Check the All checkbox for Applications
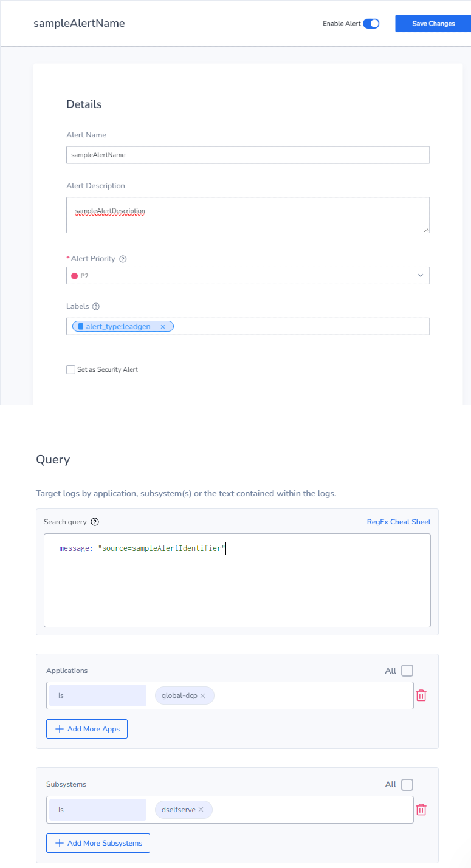The image size is (471, 868). pyautogui.click(x=407, y=671)
